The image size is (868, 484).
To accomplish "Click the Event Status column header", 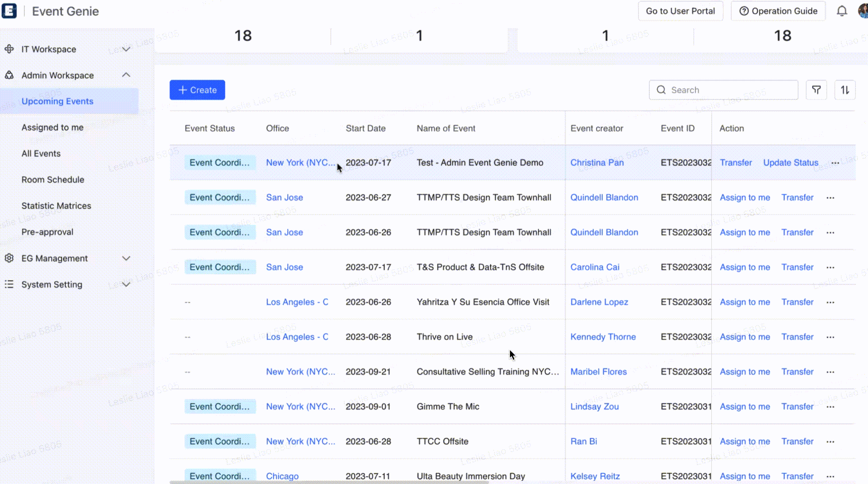I will point(210,128).
